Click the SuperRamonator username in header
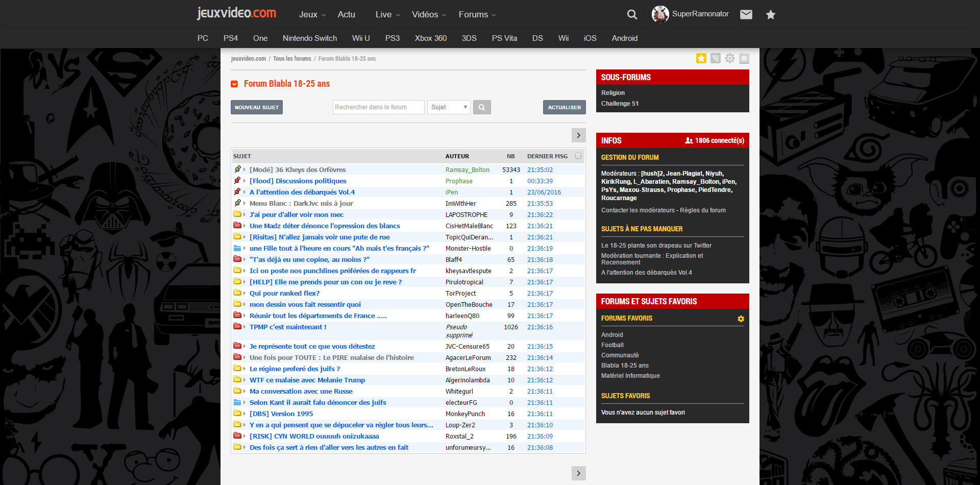This screenshot has width=980, height=485. [x=700, y=14]
